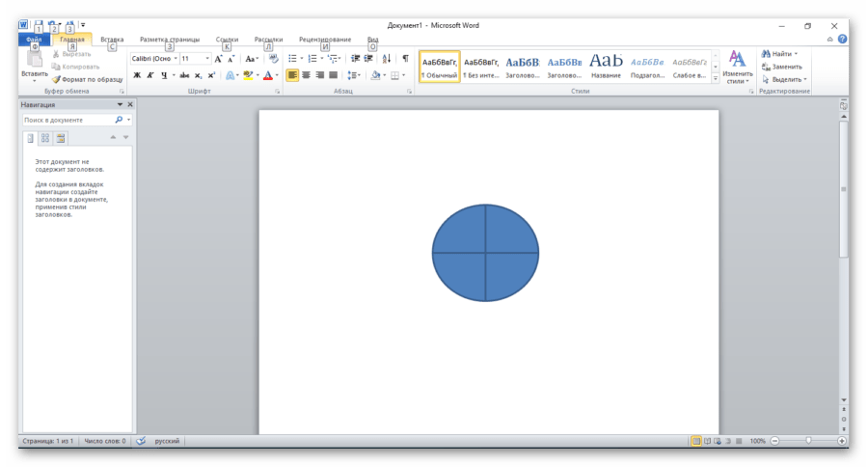Switch to the Разметка страницы tab

pos(170,40)
